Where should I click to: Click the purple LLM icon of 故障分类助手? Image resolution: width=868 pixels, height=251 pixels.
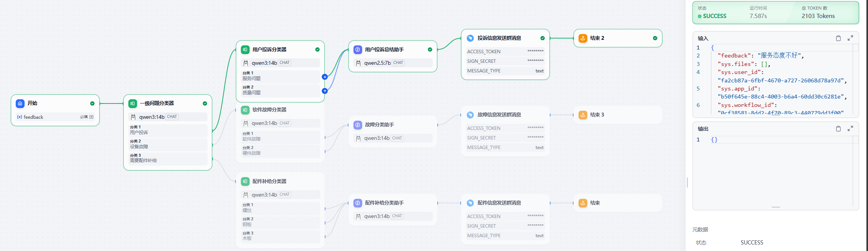[358, 125]
